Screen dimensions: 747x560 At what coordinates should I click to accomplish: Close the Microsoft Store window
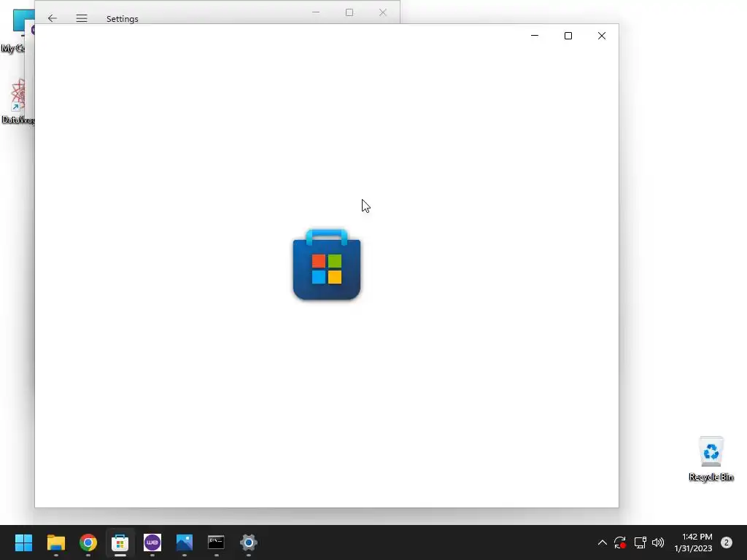[x=602, y=36]
